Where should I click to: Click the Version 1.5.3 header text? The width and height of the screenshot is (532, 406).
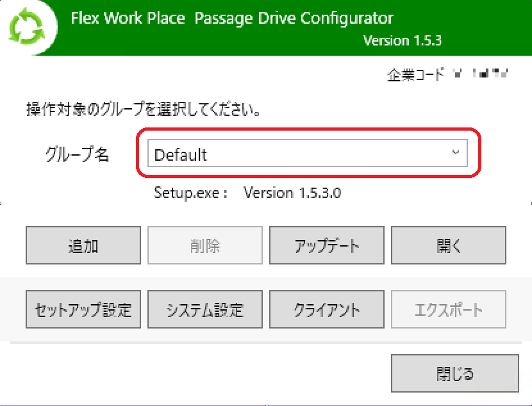coord(403,41)
